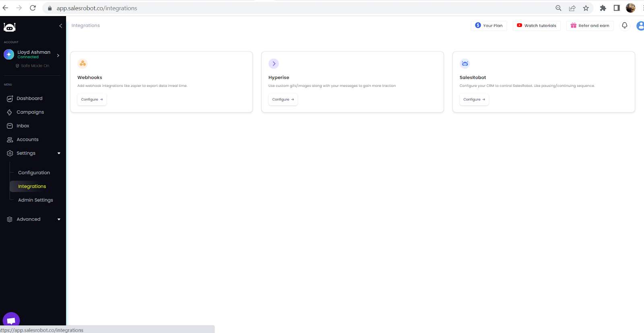The width and height of the screenshot is (644, 333).
Task: Open browser zoom magnifier icon
Action: click(x=558, y=8)
